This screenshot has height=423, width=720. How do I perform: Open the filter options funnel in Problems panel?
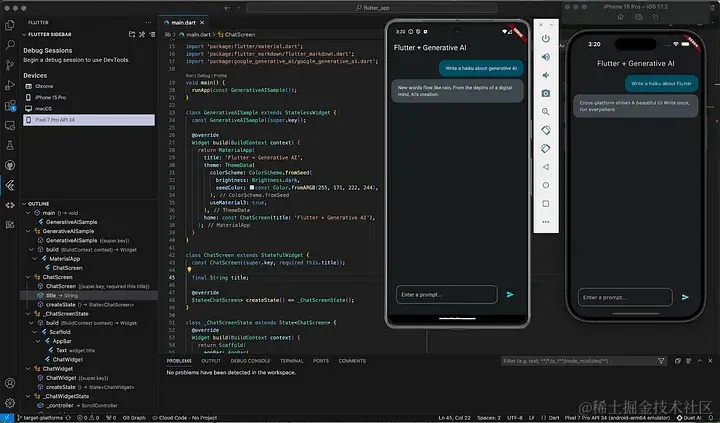(661, 361)
